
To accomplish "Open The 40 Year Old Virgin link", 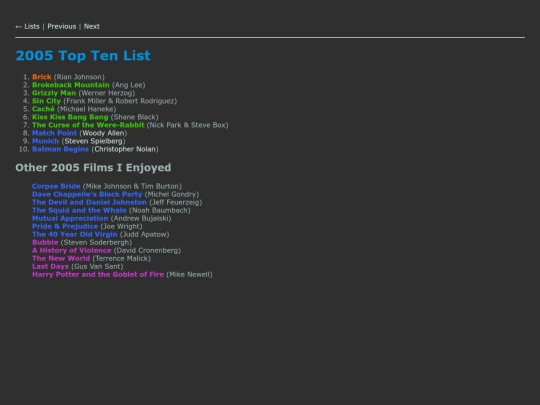I will [75, 235].
